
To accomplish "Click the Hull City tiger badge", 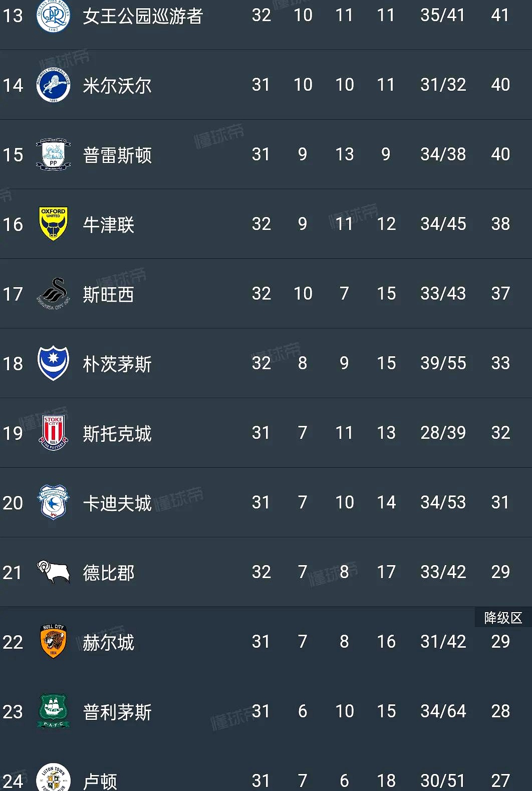I will tap(53, 642).
